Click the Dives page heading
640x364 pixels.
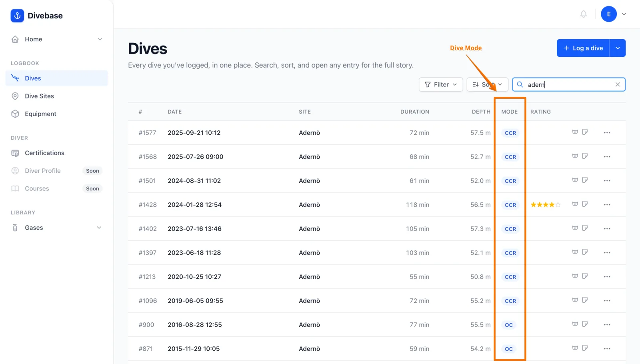[148, 49]
